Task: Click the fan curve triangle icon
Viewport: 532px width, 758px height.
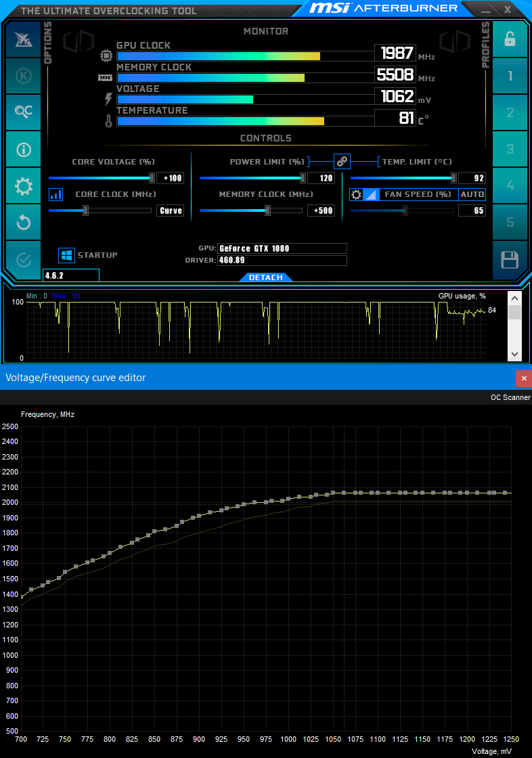Action: coord(371,194)
